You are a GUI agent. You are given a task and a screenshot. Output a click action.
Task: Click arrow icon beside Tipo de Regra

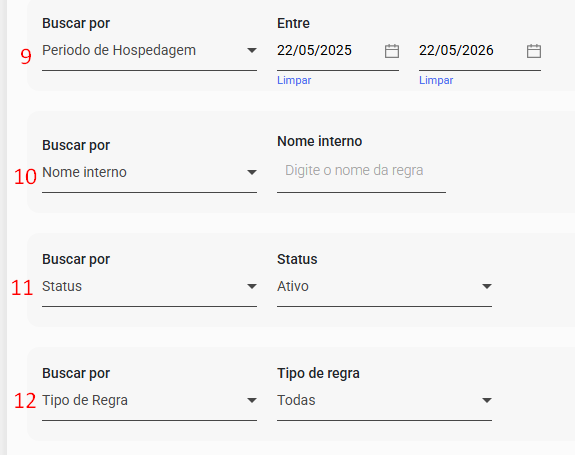(x=252, y=400)
